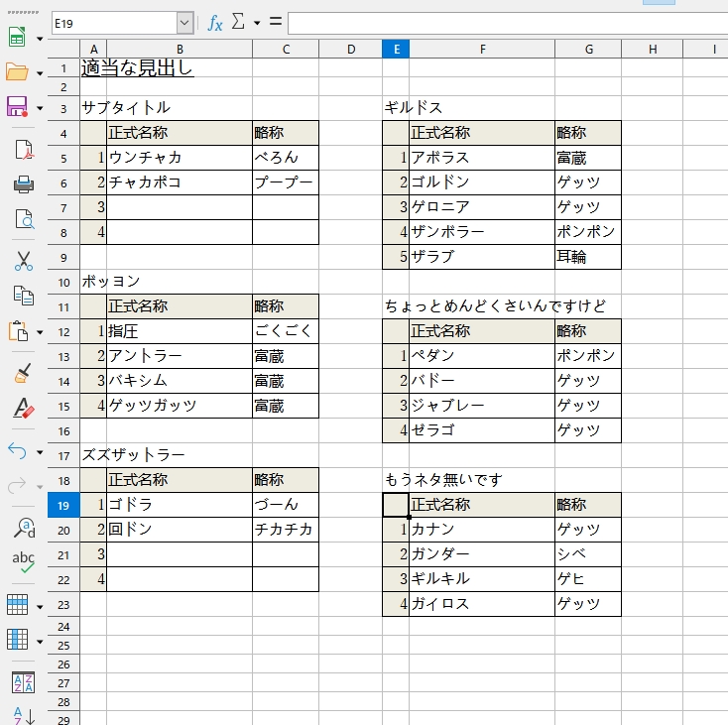
Task: Click the Print icon
Action: pyautogui.click(x=22, y=184)
